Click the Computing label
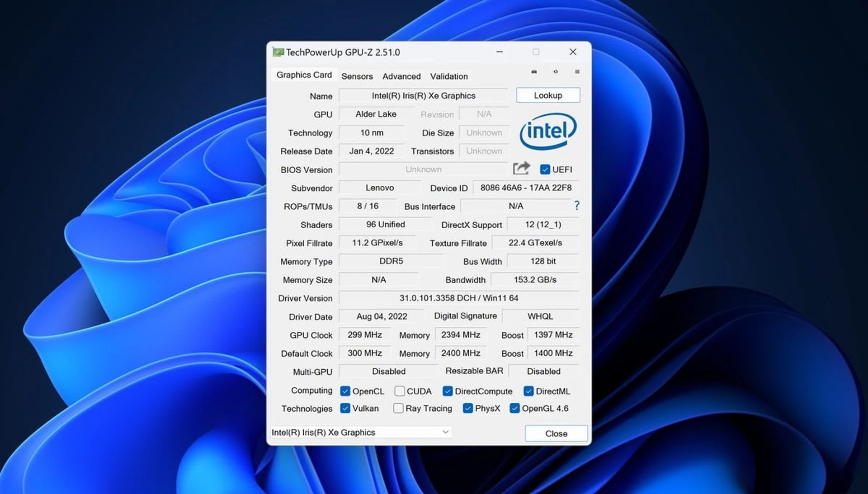Screen dimensions: 868x494 click(x=311, y=390)
